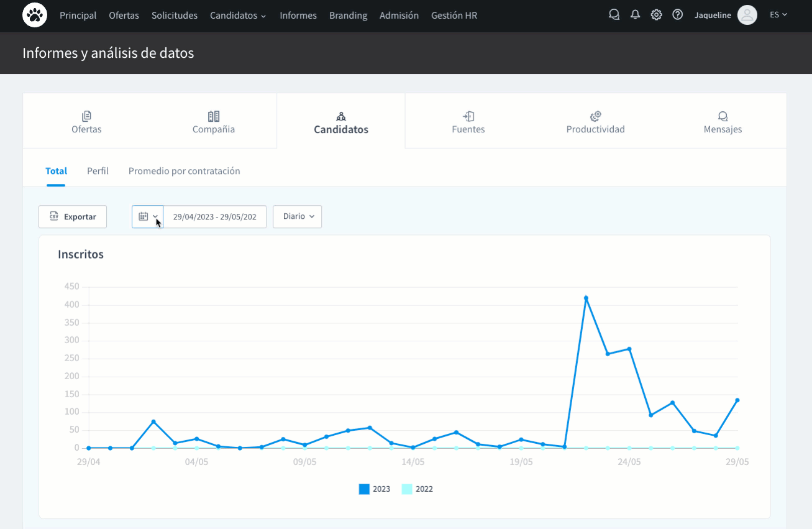The image size is (812, 529).
Task: Click inside the date range field
Action: (x=215, y=216)
